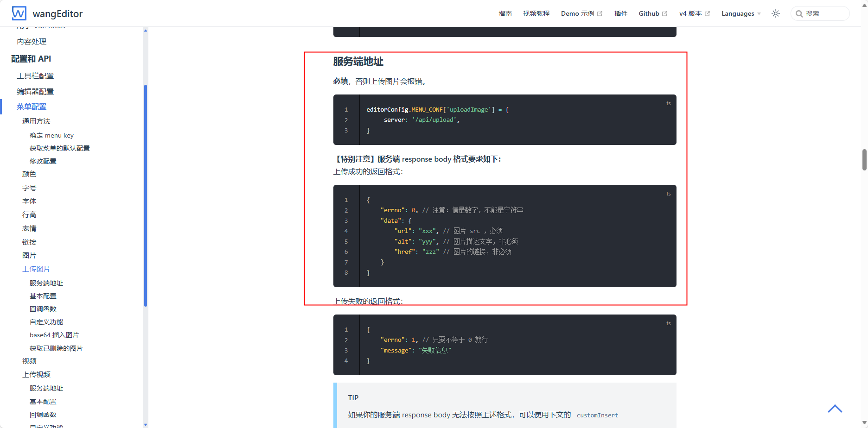Jump to the 通用方法 section
Image resolution: width=868 pixels, height=428 pixels.
(x=36, y=121)
